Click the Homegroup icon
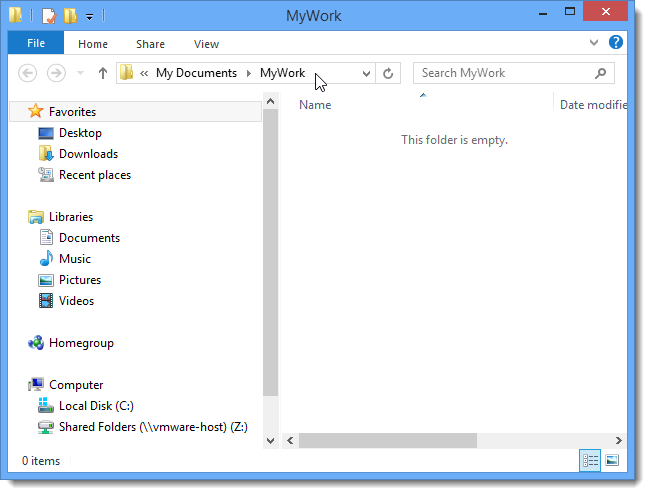The width and height of the screenshot is (650, 495). click(x=36, y=342)
